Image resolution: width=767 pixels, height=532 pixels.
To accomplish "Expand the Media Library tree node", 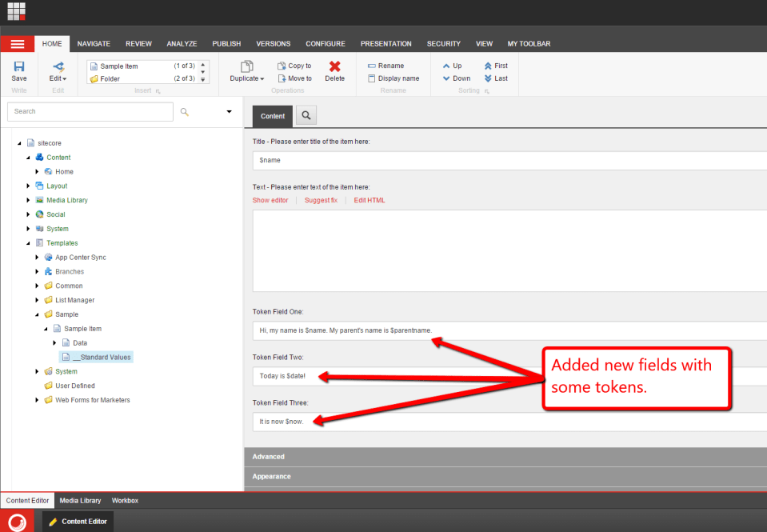I will click(x=29, y=201).
